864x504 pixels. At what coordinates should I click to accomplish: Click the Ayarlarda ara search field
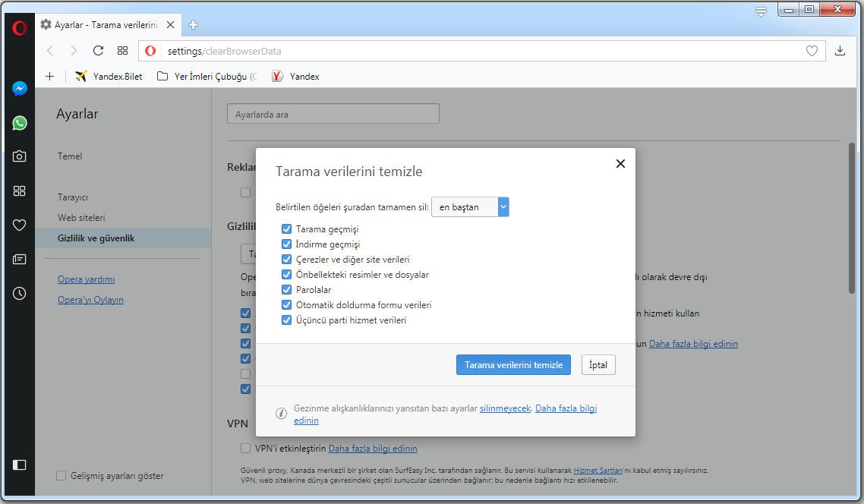pos(333,115)
